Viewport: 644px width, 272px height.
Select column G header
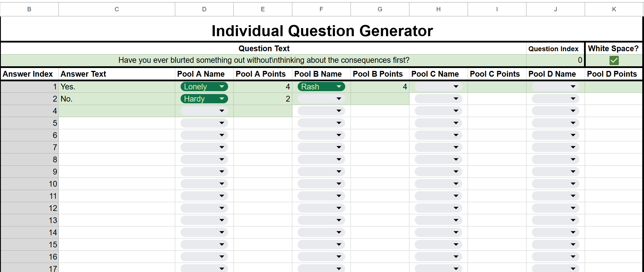[380, 9]
